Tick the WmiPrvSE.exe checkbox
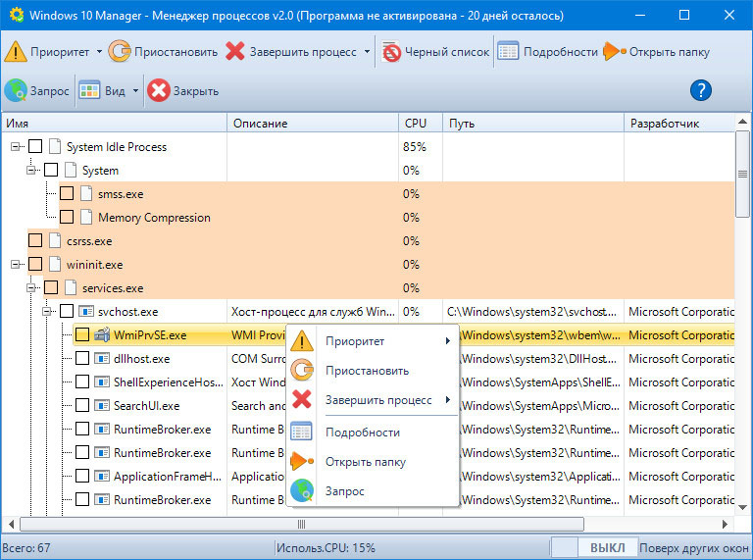The image size is (753, 560). click(82, 334)
